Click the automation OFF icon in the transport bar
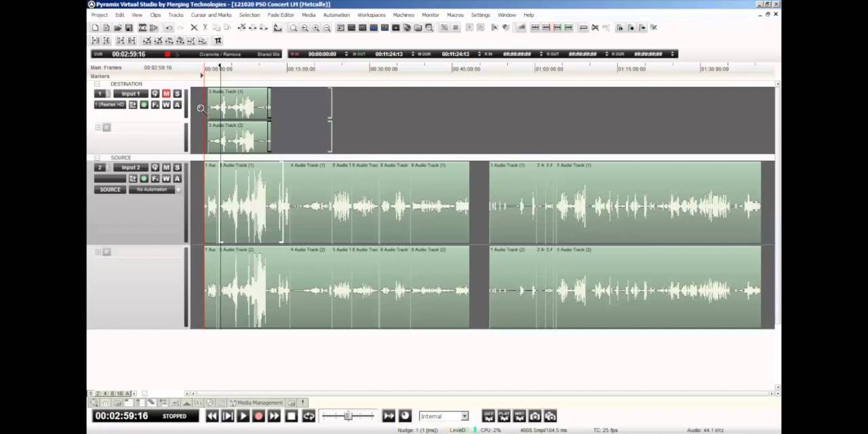 pos(488,416)
